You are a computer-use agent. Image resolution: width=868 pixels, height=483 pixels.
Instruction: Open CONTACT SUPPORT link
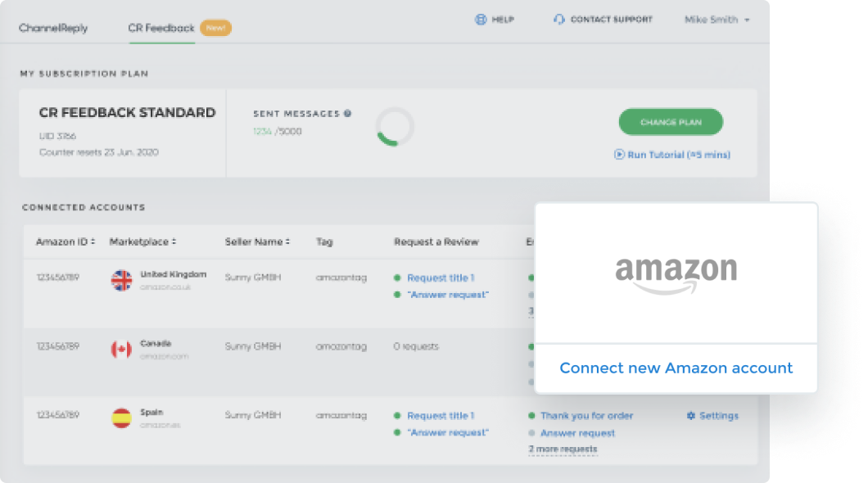[611, 20]
